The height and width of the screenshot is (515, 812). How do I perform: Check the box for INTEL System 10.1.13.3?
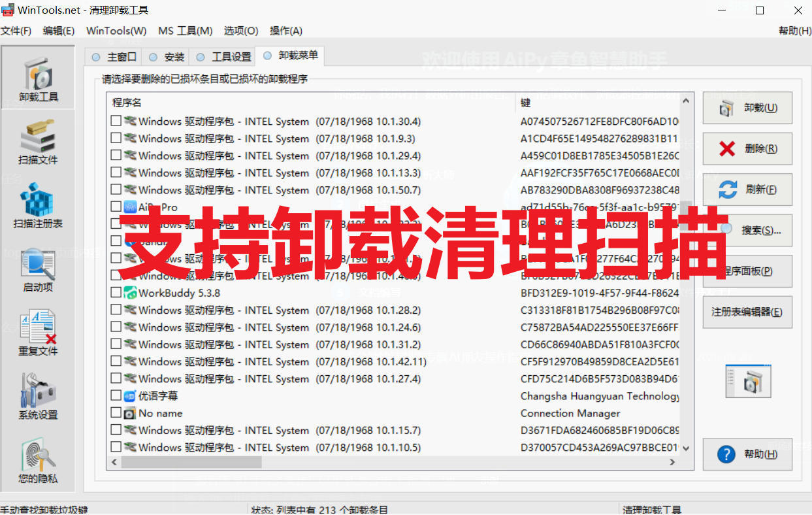point(116,173)
